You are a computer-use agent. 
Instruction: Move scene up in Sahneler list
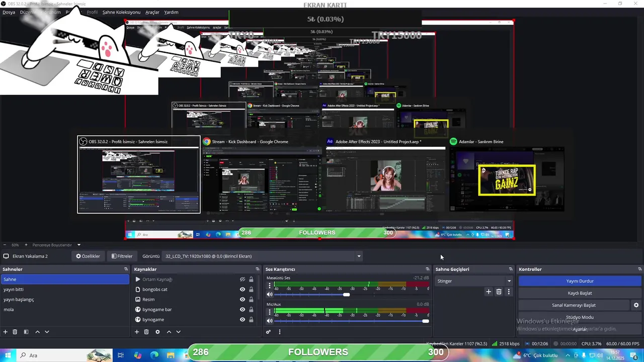(x=37, y=332)
